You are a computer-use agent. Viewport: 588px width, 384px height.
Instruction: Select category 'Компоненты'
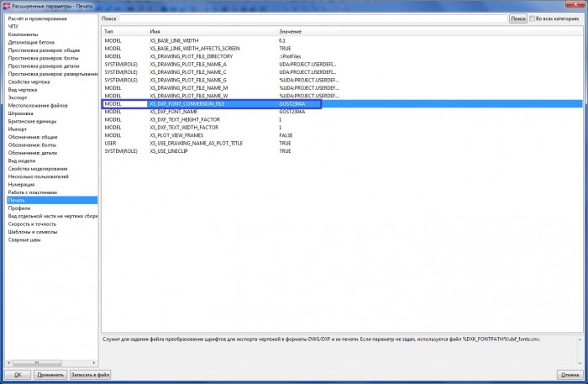(23, 34)
